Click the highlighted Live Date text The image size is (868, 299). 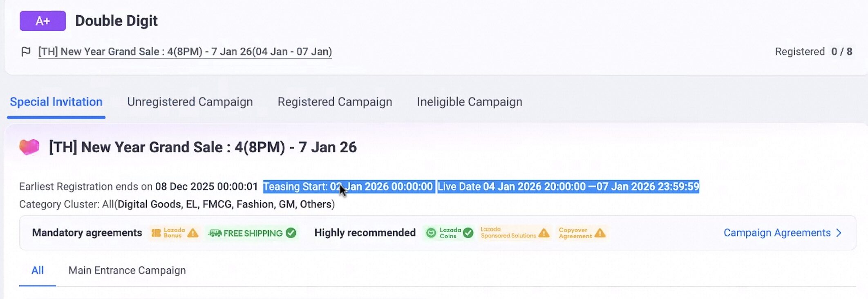click(568, 187)
